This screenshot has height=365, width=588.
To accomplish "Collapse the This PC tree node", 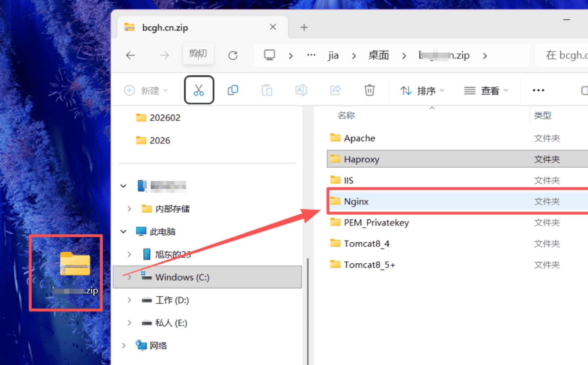I will 123,232.
